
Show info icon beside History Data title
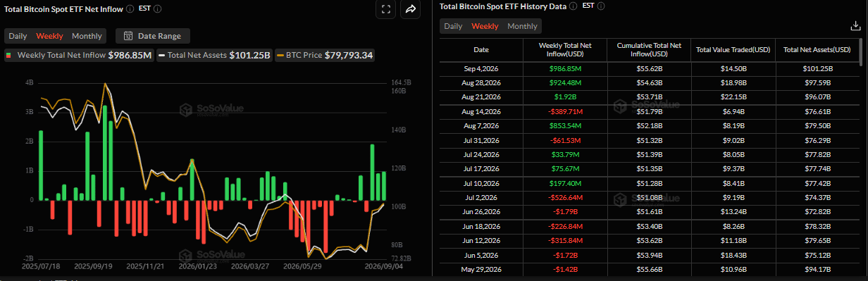[x=572, y=6]
